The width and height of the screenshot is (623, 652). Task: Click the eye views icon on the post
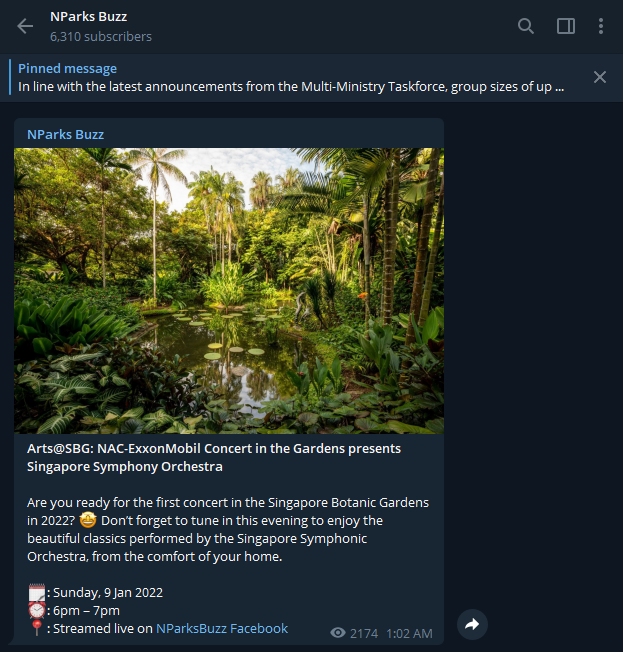tap(338, 633)
